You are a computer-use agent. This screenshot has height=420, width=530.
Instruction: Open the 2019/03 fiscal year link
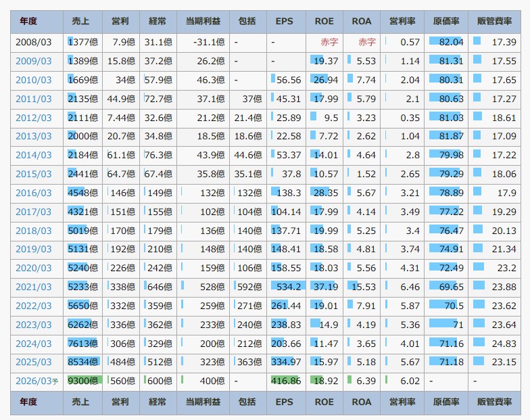[x=34, y=249]
